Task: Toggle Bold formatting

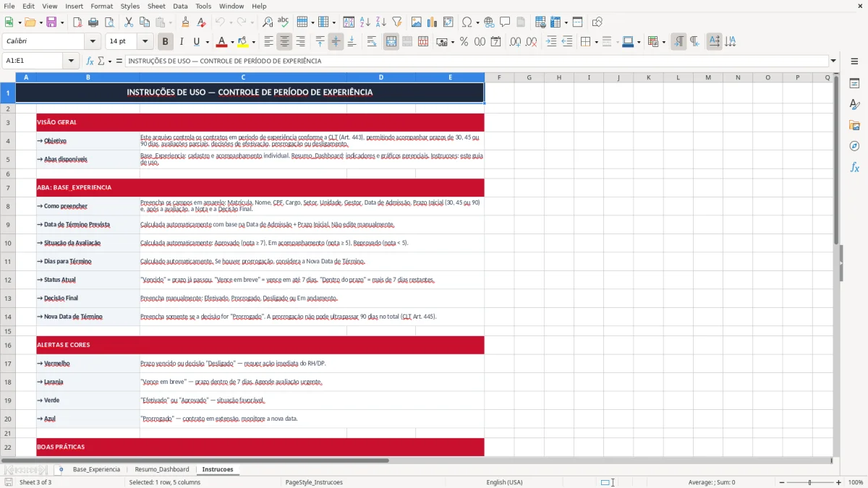Action: [166, 41]
